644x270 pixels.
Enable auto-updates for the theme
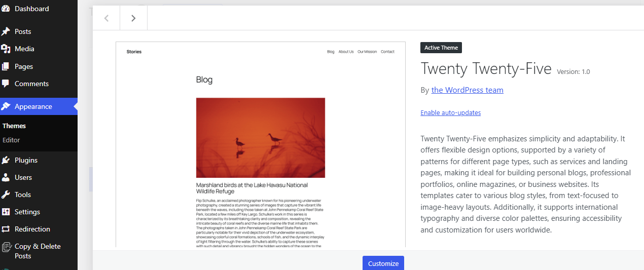coord(450,112)
